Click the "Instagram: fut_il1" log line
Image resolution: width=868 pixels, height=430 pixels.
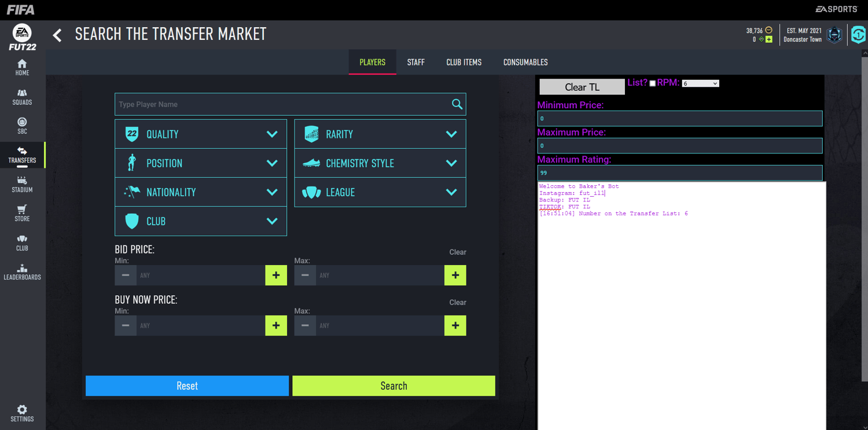(572, 193)
